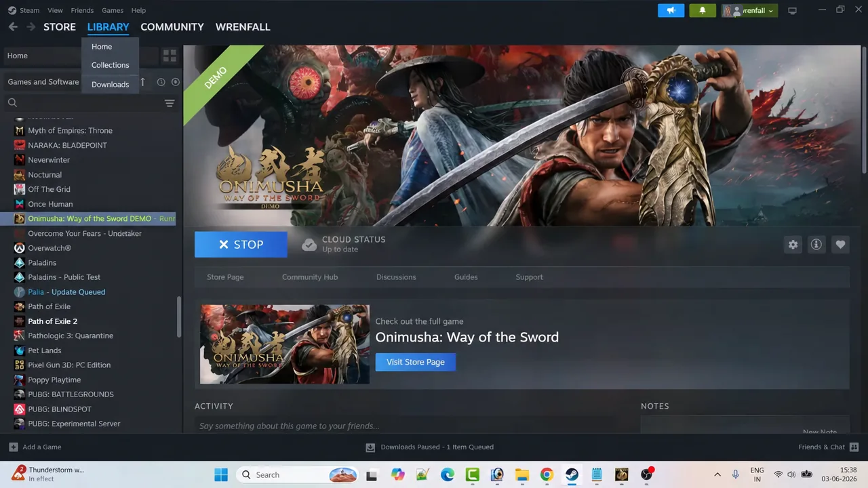This screenshot has height=488, width=868.
Task: Open the Guides link
Action: tap(466, 277)
